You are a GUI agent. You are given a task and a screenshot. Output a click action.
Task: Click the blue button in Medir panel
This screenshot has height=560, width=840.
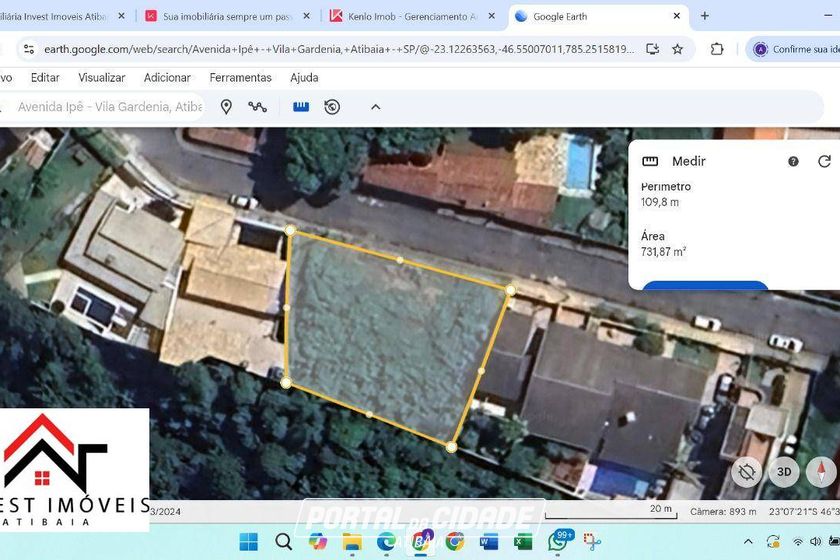pyautogui.click(x=705, y=285)
